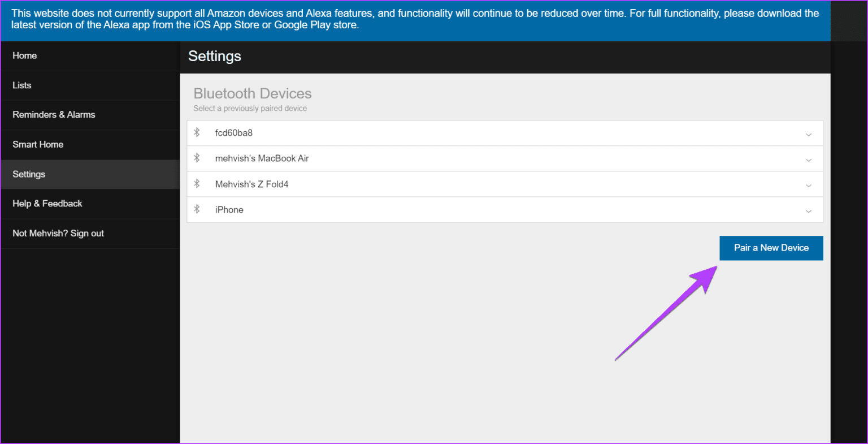Sign out of Mehvish's account

pos(58,233)
